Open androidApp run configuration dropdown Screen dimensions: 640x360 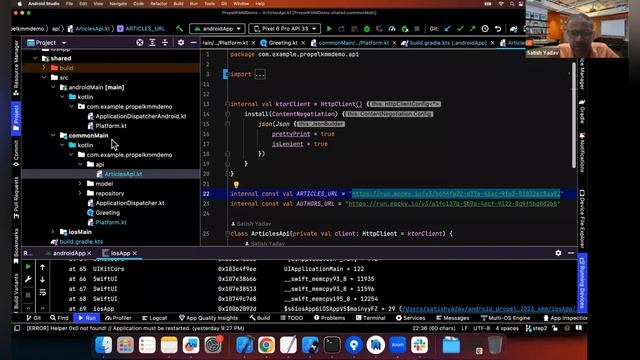217,29
